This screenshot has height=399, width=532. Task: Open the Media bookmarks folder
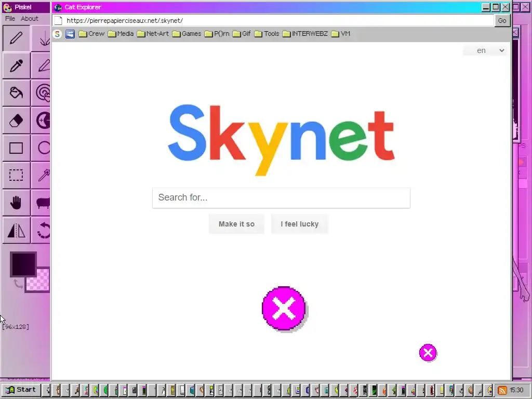pos(121,34)
